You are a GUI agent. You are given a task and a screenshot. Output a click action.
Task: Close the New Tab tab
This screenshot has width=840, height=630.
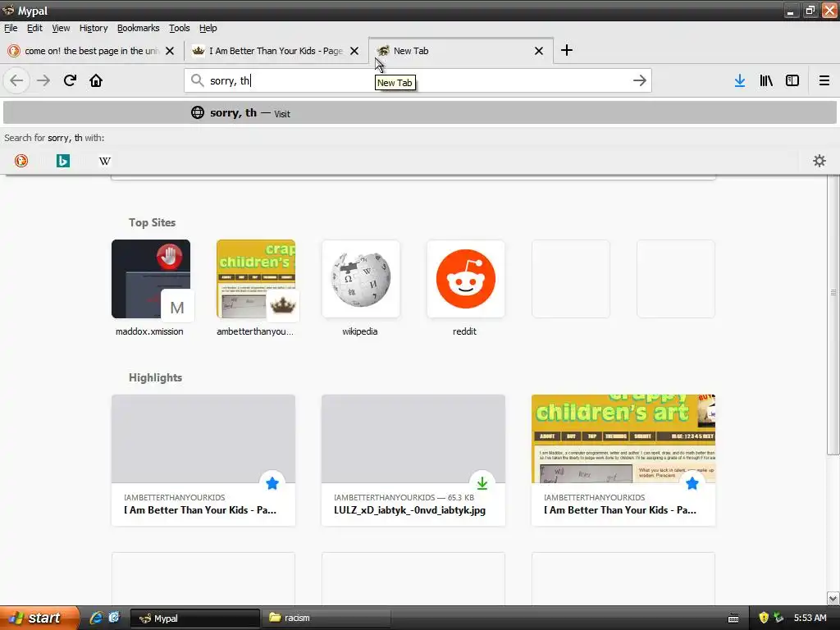[539, 51]
